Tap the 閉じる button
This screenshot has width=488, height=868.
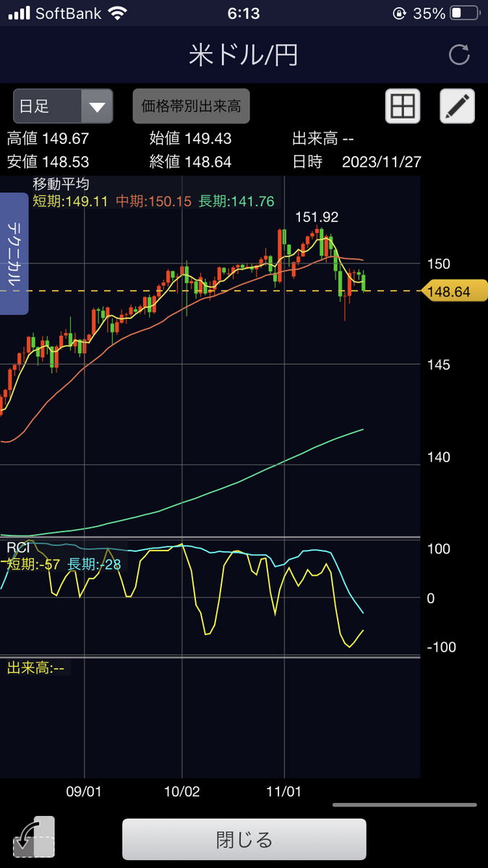(244, 840)
